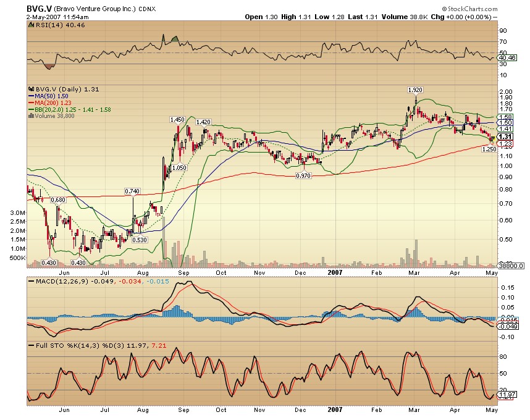Screen dimensions: 530x420
Task: Click the RSI(14) 40.46 panel label
Action: pyautogui.click(x=60, y=25)
